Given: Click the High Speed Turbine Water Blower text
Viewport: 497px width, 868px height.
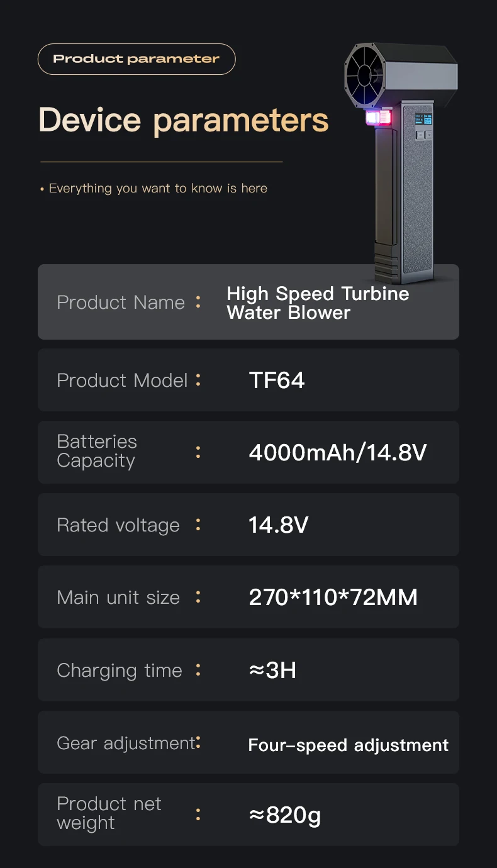Looking at the screenshot, I should click(x=318, y=303).
